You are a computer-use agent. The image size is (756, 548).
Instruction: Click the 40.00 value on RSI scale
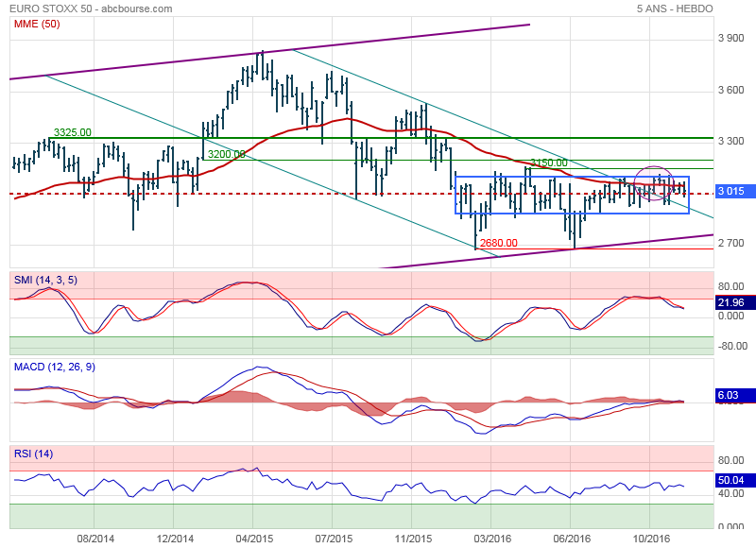coord(730,493)
